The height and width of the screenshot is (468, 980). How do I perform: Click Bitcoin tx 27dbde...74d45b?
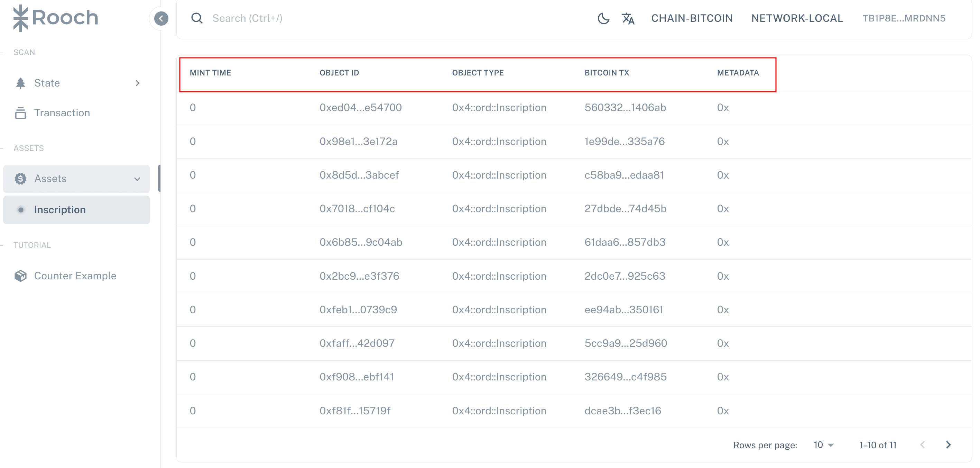pyautogui.click(x=626, y=209)
